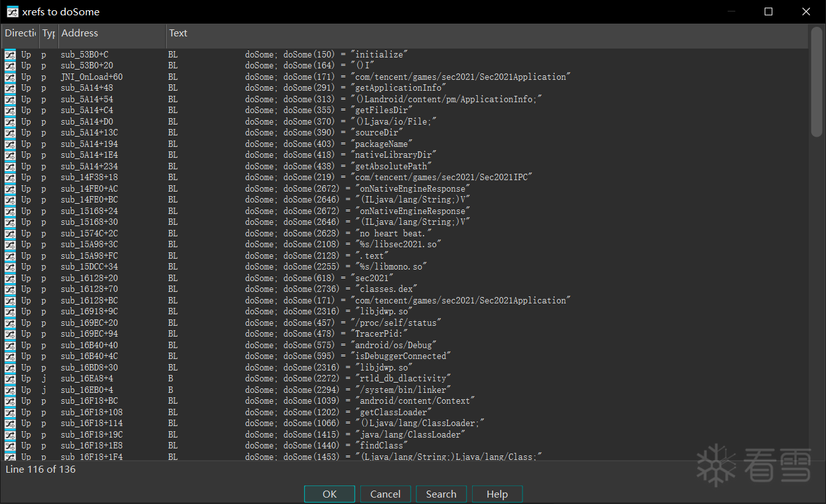Click the status text Line 116 of 136

point(41,470)
